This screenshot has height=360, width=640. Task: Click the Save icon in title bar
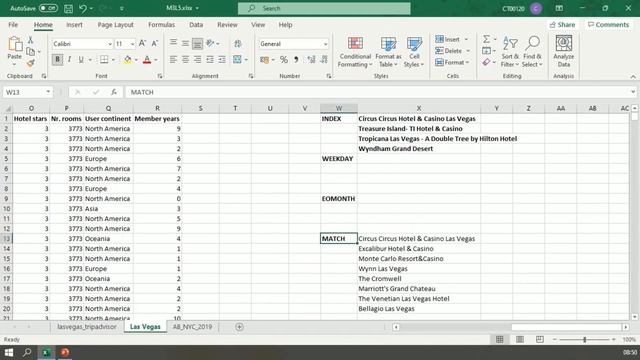point(69,8)
